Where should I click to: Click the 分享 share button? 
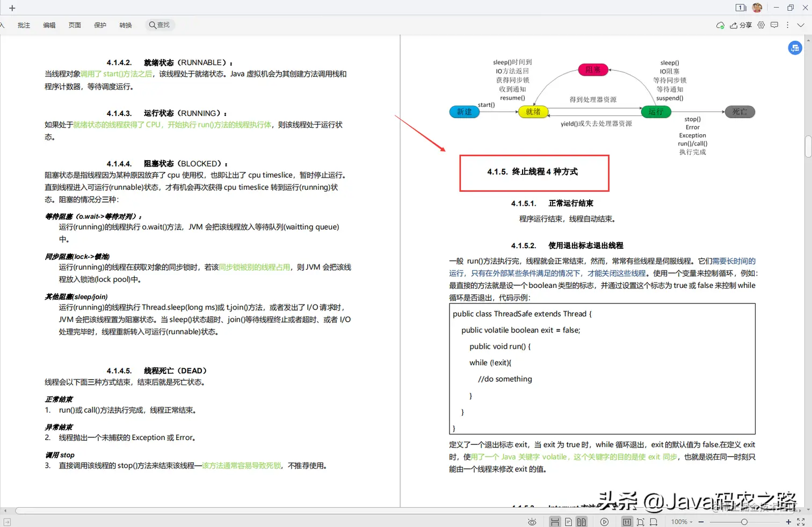[x=741, y=25]
